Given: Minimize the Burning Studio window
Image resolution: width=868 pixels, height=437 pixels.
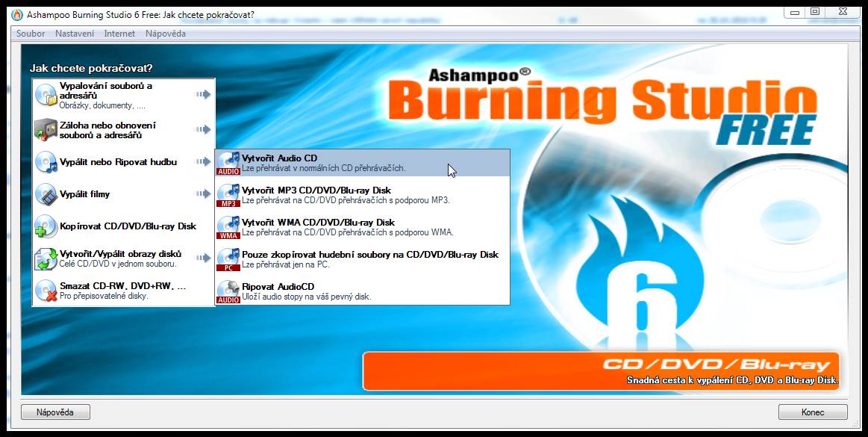Looking at the screenshot, I should click(795, 12).
